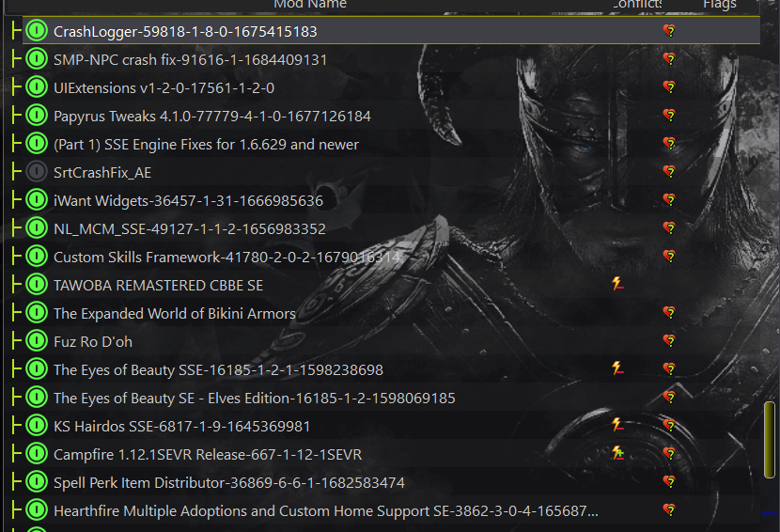The image size is (780, 532).
Task: Click Spell Perk Item Distributor flag icon
Action: [x=669, y=482]
